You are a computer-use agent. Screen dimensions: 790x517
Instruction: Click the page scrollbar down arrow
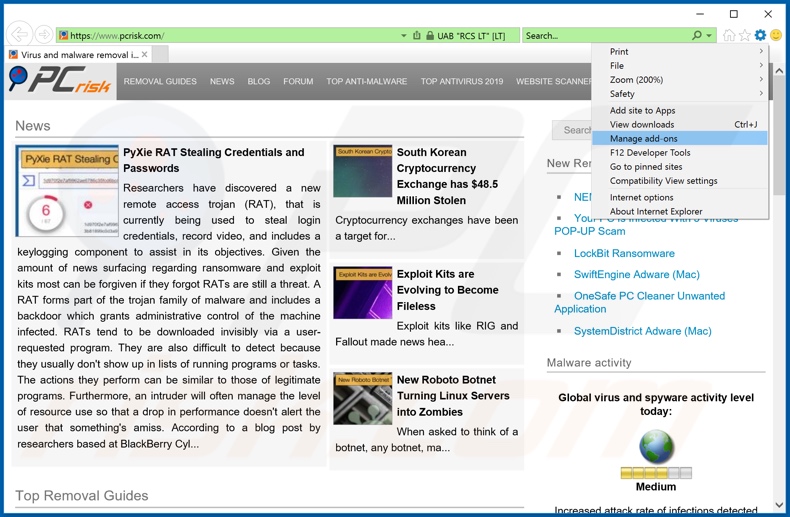click(x=779, y=505)
